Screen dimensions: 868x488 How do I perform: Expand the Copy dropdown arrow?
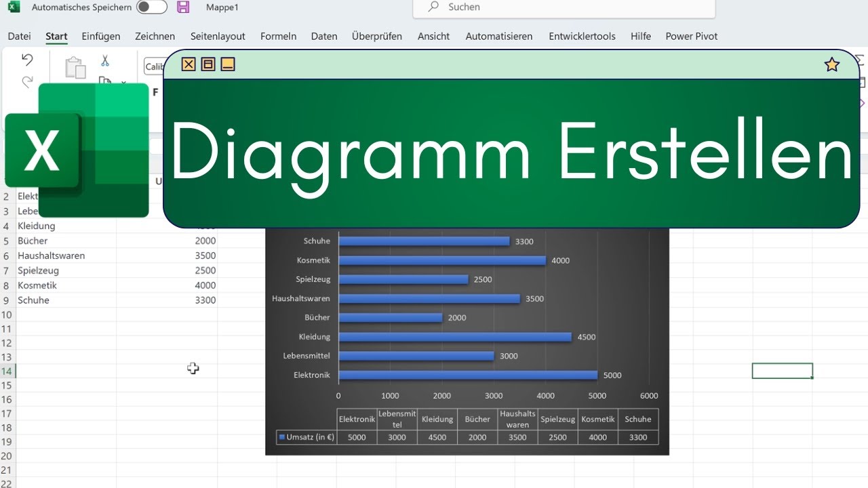point(123,83)
